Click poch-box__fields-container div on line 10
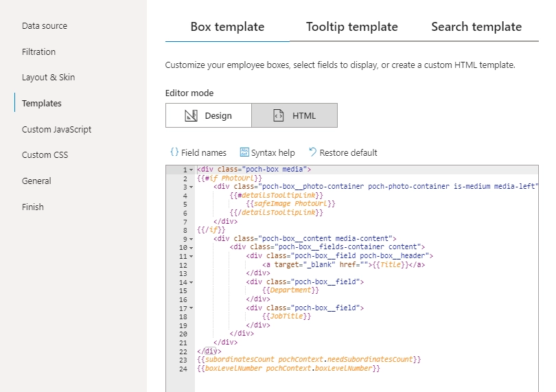Viewport: 556px width, 392px height. (327, 247)
